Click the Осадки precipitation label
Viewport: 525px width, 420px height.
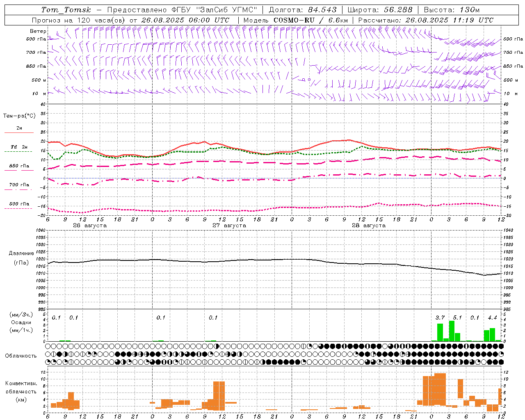21,322
